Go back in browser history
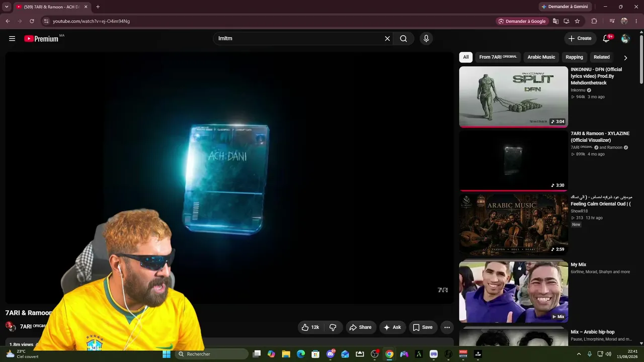 tap(8, 21)
